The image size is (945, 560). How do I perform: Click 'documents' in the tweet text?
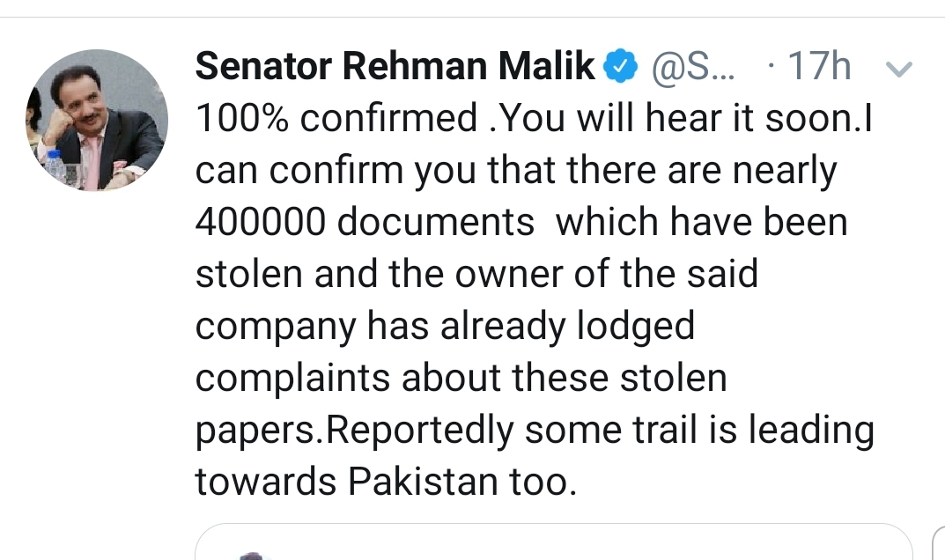pyautogui.click(x=436, y=222)
